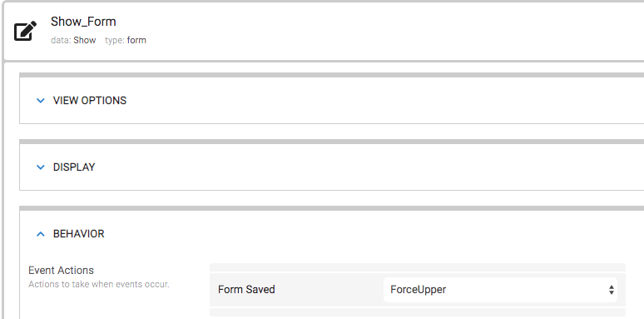Open the Show data table link
The height and width of the screenshot is (319, 644).
pyautogui.click(x=85, y=40)
